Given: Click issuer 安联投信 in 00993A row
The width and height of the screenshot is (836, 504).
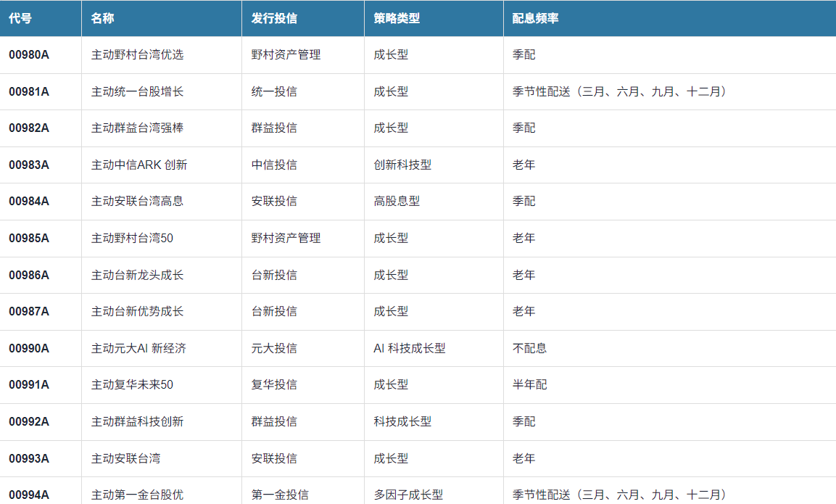Looking at the screenshot, I should (274, 458).
